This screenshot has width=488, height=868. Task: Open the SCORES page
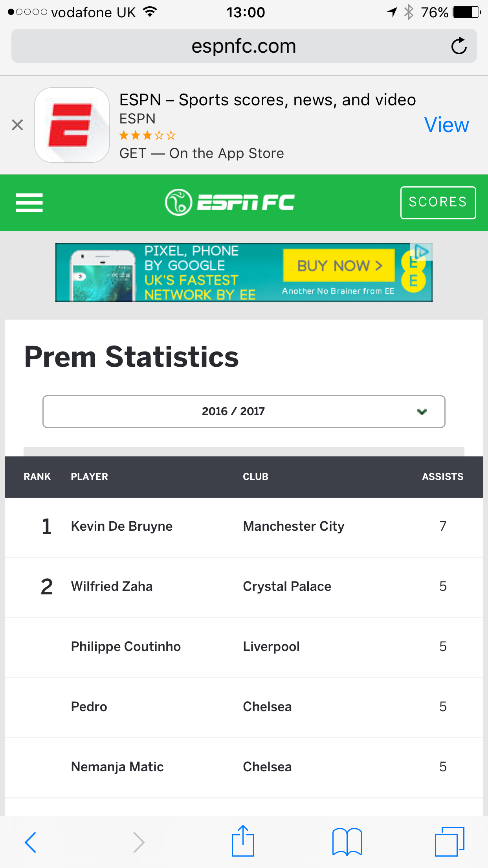click(x=438, y=202)
